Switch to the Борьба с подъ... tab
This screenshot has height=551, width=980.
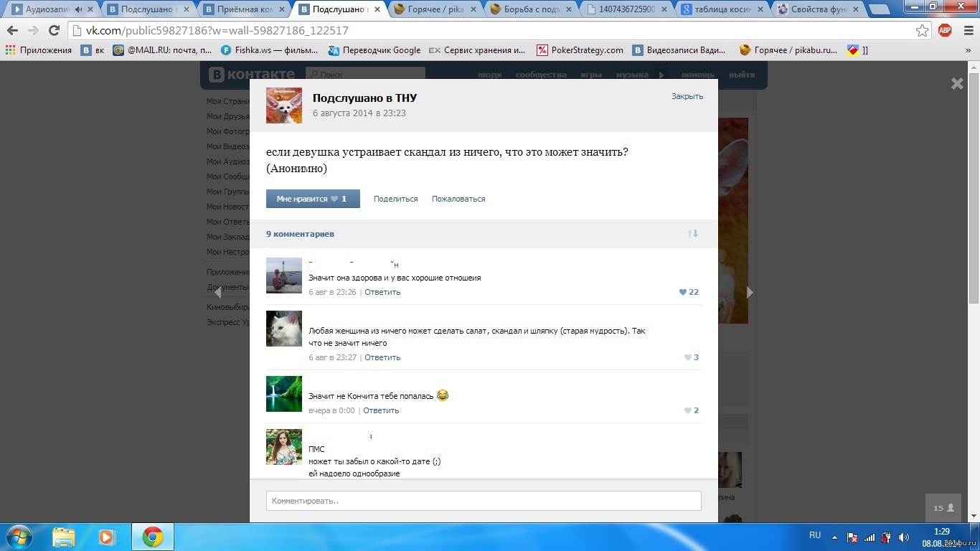pyautogui.click(x=529, y=10)
